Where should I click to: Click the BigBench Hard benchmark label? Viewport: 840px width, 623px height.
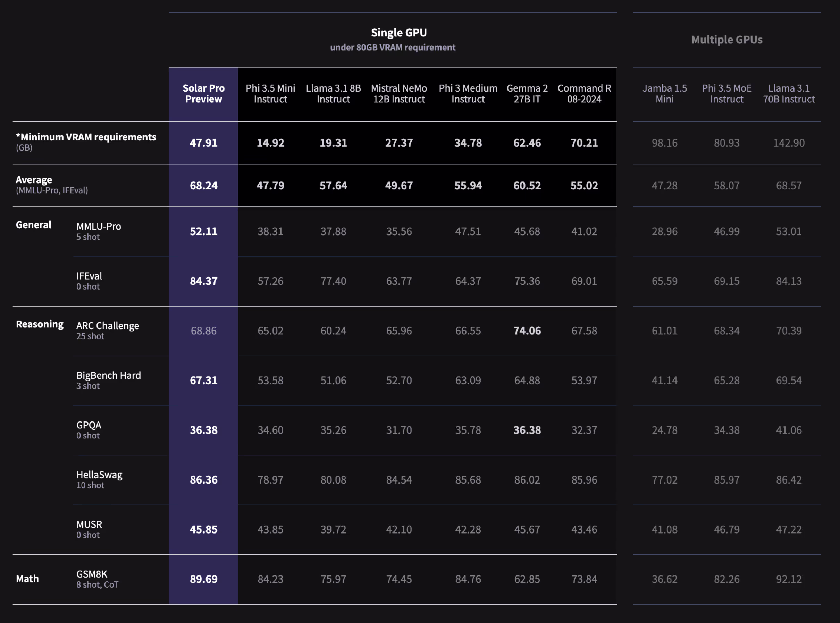108,376
